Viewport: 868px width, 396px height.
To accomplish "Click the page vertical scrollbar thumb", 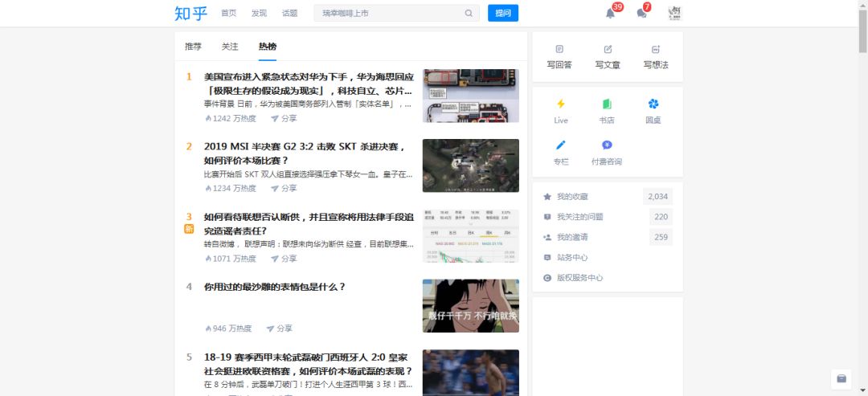I will pos(863,31).
